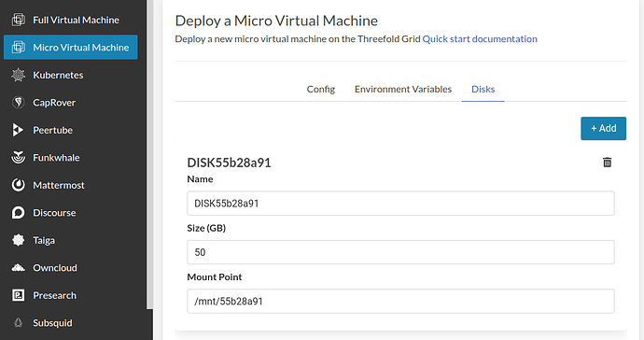
Task: Focus the Mount Point input field
Action: tap(400, 301)
